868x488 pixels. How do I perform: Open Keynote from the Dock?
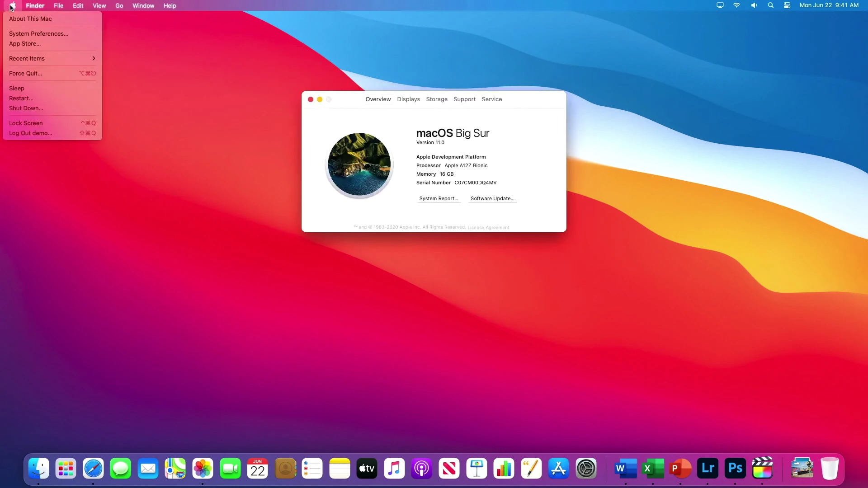(476, 469)
